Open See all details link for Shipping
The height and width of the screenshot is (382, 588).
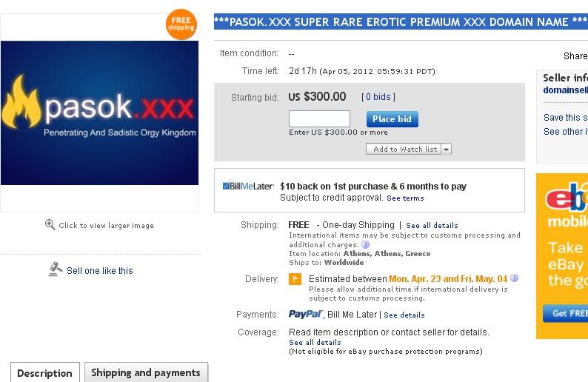[x=432, y=225]
